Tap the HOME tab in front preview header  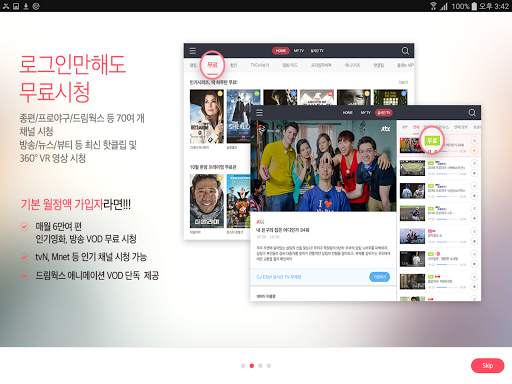tap(347, 113)
